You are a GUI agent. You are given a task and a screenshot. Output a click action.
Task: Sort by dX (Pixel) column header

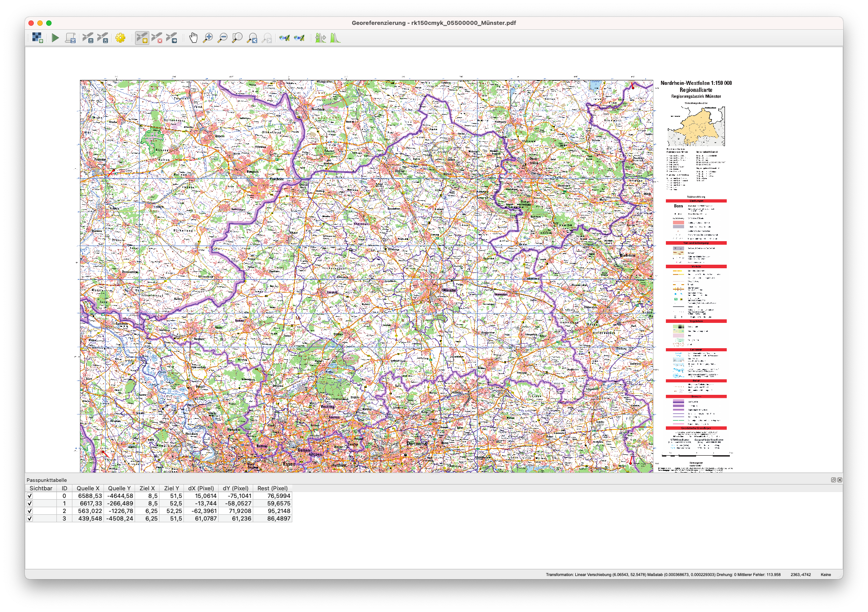[x=201, y=488]
